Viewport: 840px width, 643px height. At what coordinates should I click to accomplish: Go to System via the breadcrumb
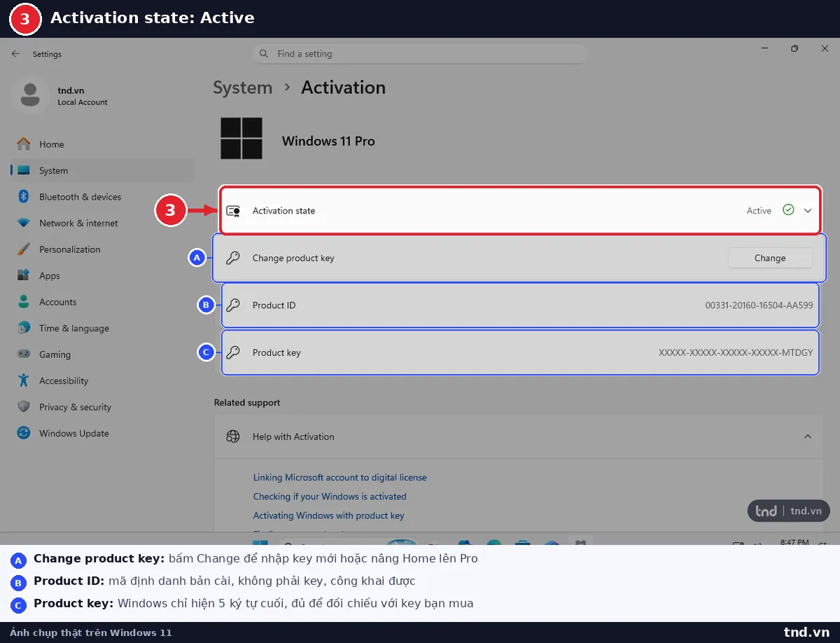(x=242, y=88)
